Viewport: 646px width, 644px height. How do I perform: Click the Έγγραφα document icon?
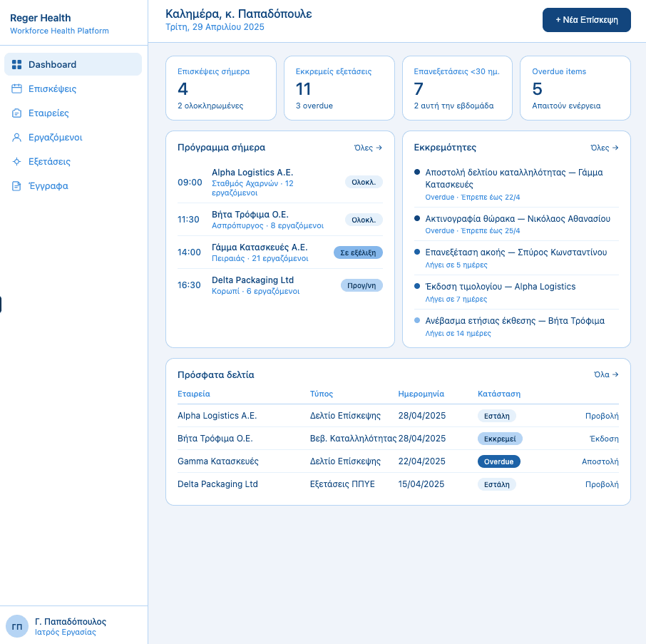tap(17, 186)
